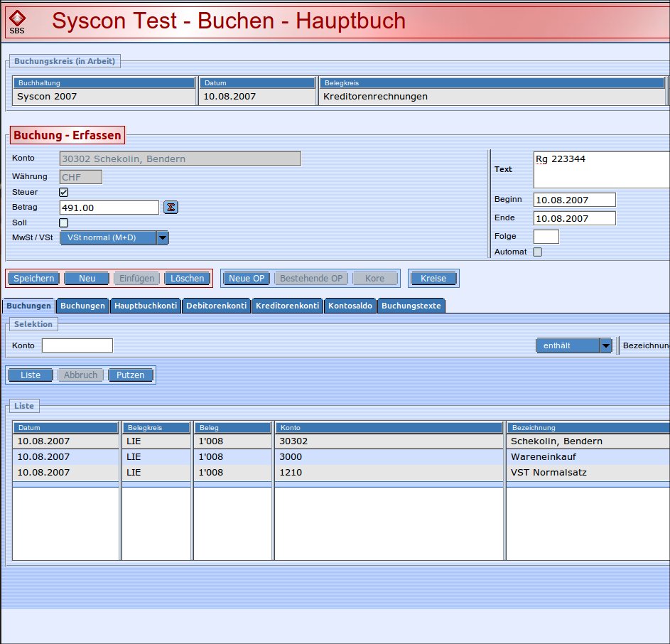Screen dimensions: 670x644
Task: Open the Kreditorenkonti tab
Action: click(287, 306)
